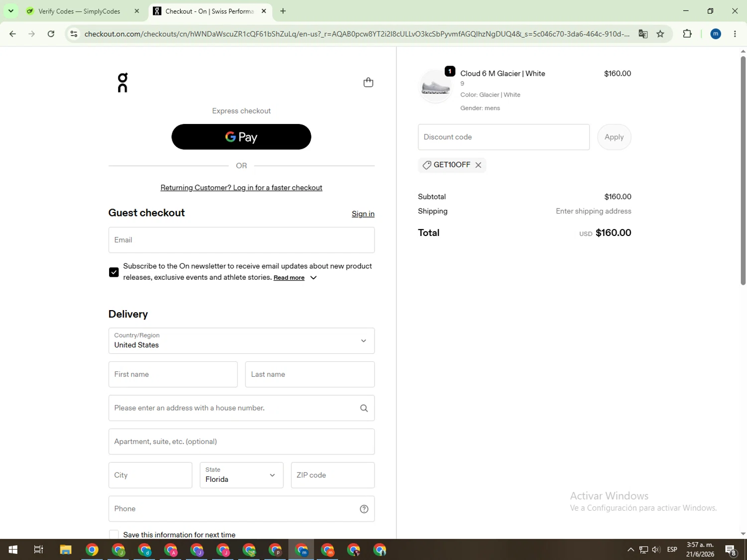Click the First name field
The height and width of the screenshot is (560, 747).
[173, 374]
